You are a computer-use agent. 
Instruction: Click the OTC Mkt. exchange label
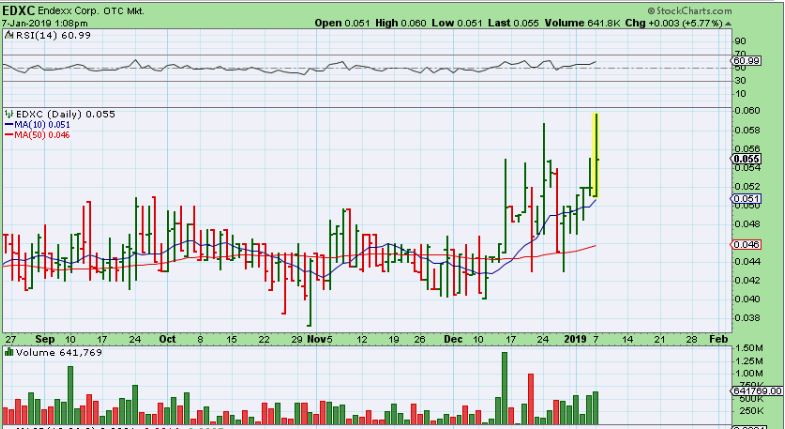click(x=122, y=11)
